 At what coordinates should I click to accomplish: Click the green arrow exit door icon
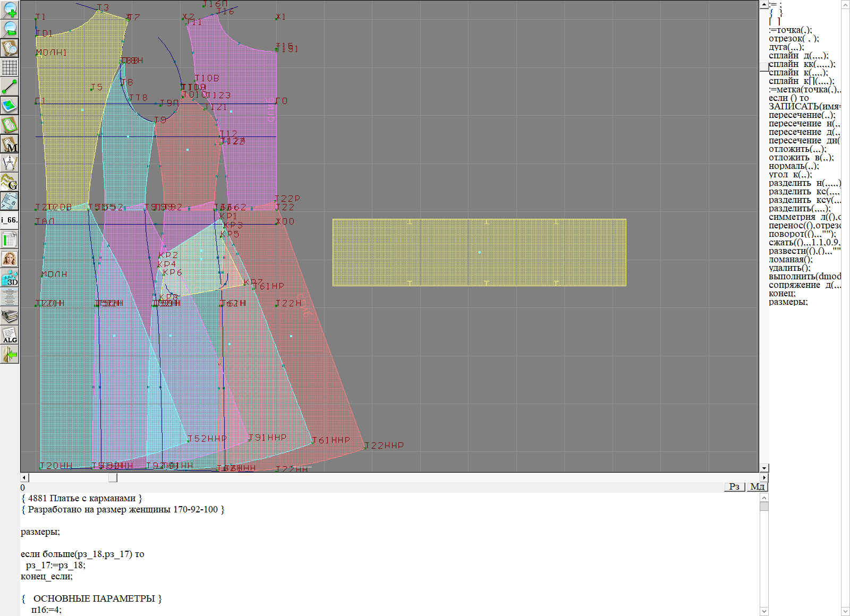pyautogui.click(x=10, y=354)
